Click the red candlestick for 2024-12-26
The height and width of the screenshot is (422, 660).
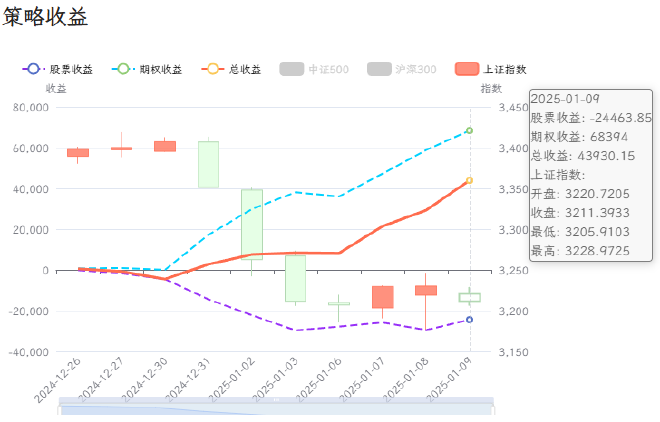pyautogui.click(x=78, y=153)
